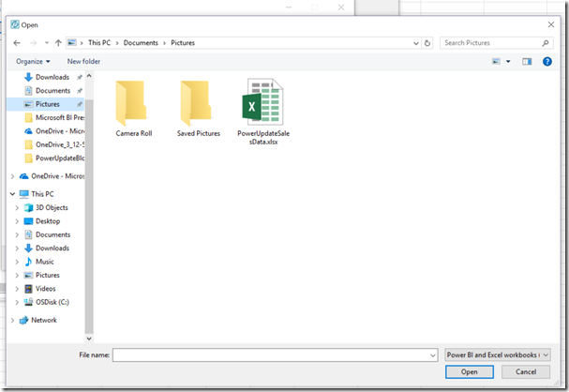Go up one folder level
This screenshot has height=392, width=569.
58,43
